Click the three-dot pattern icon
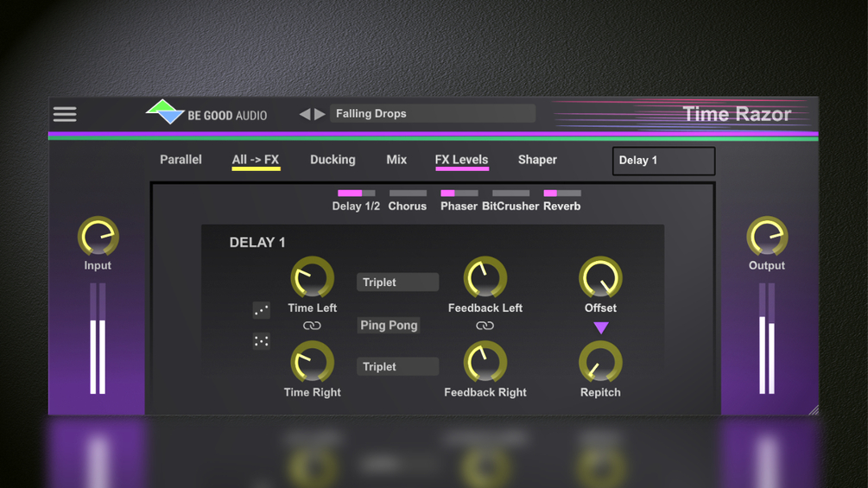 [x=262, y=310]
